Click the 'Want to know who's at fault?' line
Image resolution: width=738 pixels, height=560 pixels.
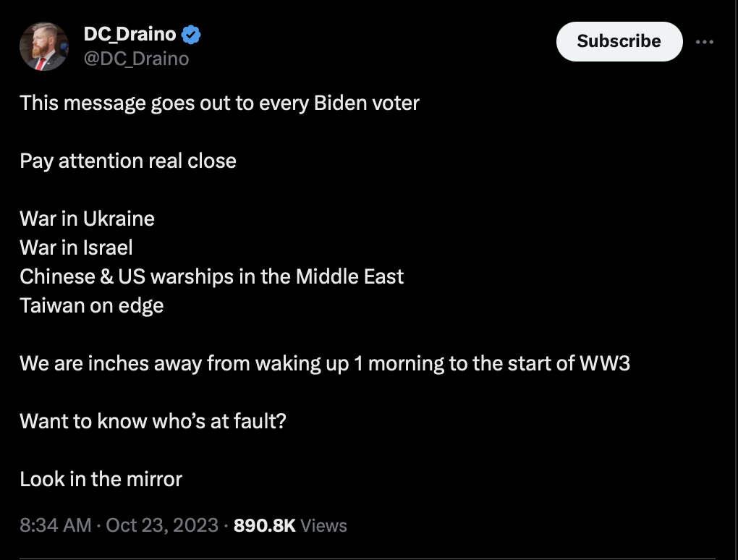tap(153, 421)
